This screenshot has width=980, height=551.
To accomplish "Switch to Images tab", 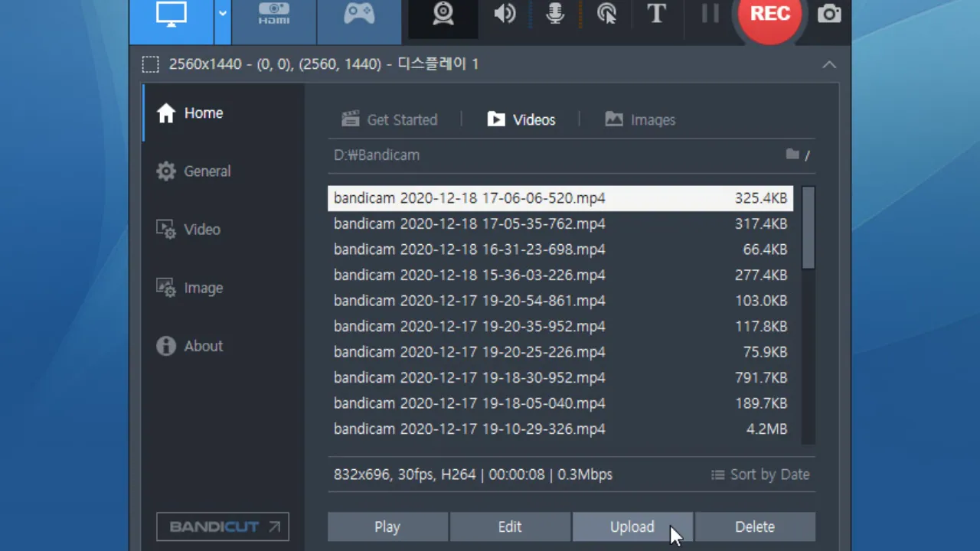I will tap(640, 119).
